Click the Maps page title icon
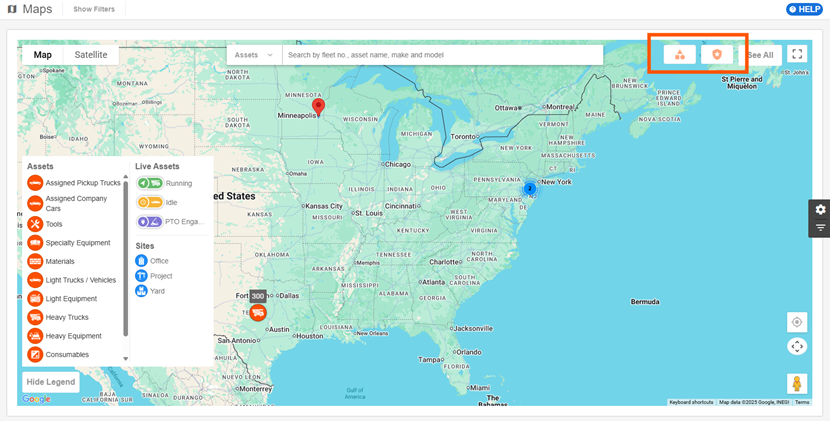 (12, 9)
